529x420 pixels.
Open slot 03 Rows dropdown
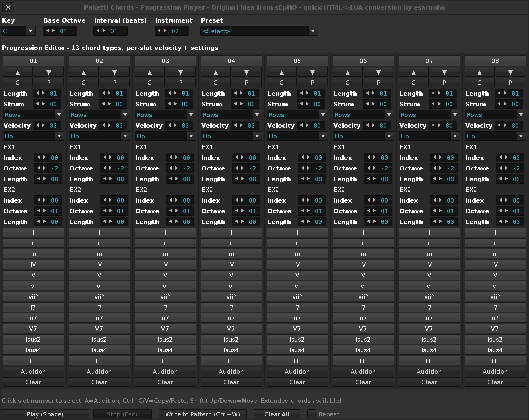[165, 115]
